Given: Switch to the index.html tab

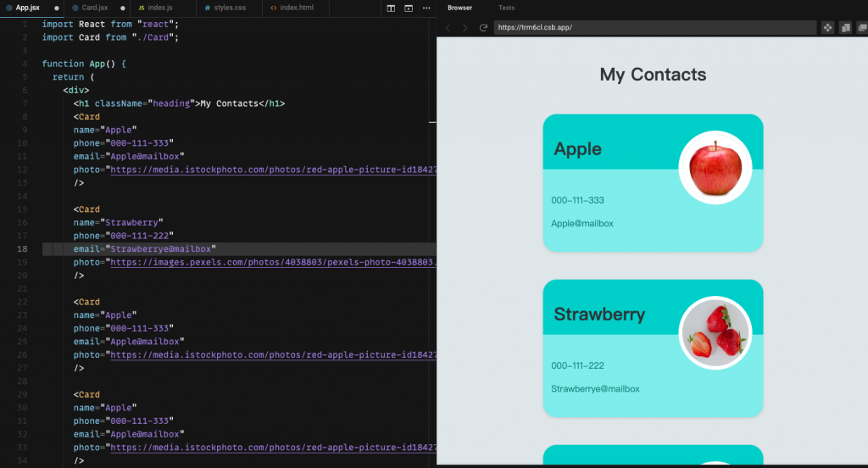Looking at the screenshot, I should point(297,8).
